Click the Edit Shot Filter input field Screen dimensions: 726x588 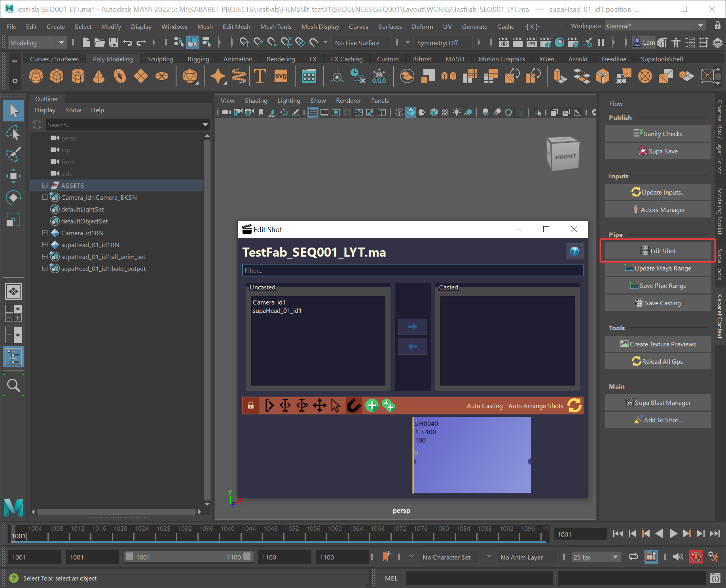click(413, 270)
